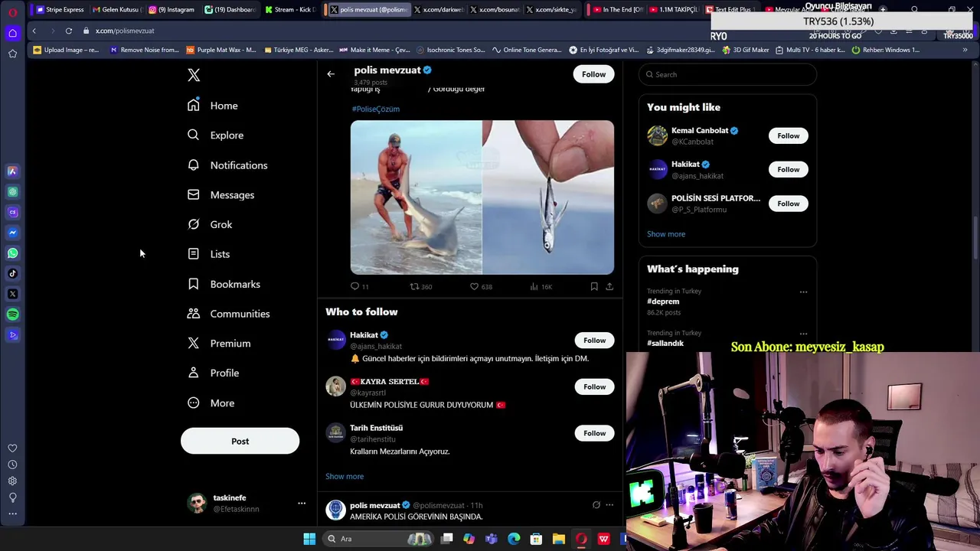Follow polis mevzuat from the profile header
Image resolution: width=980 pixels, height=551 pixels.
(x=593, y=74)
